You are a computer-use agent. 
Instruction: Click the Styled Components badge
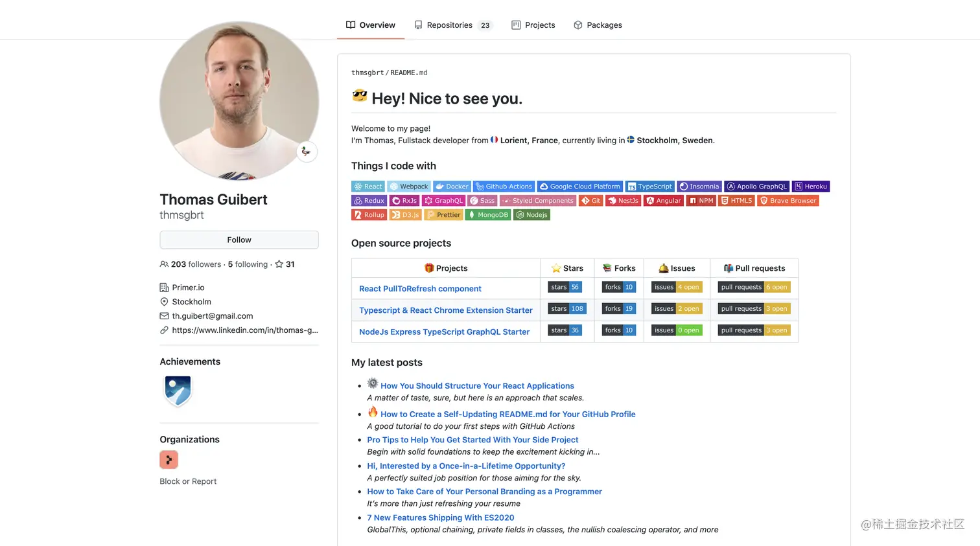click(538, 201)
